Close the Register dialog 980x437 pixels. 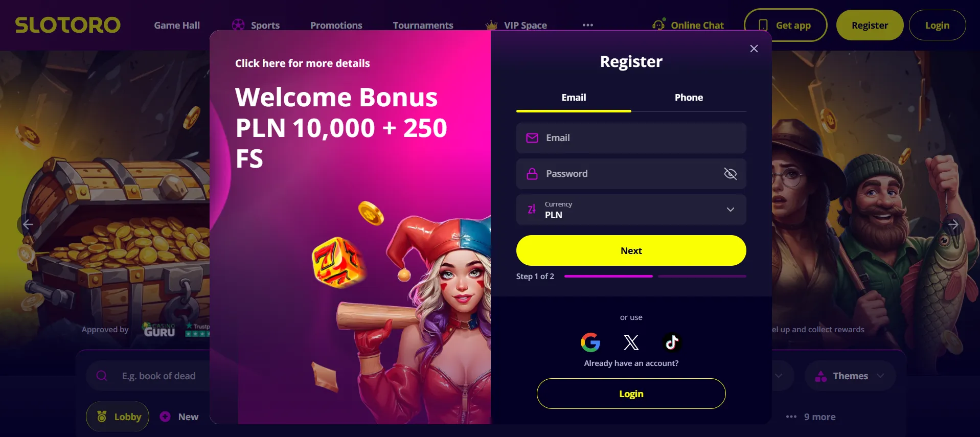pos(754,49)
